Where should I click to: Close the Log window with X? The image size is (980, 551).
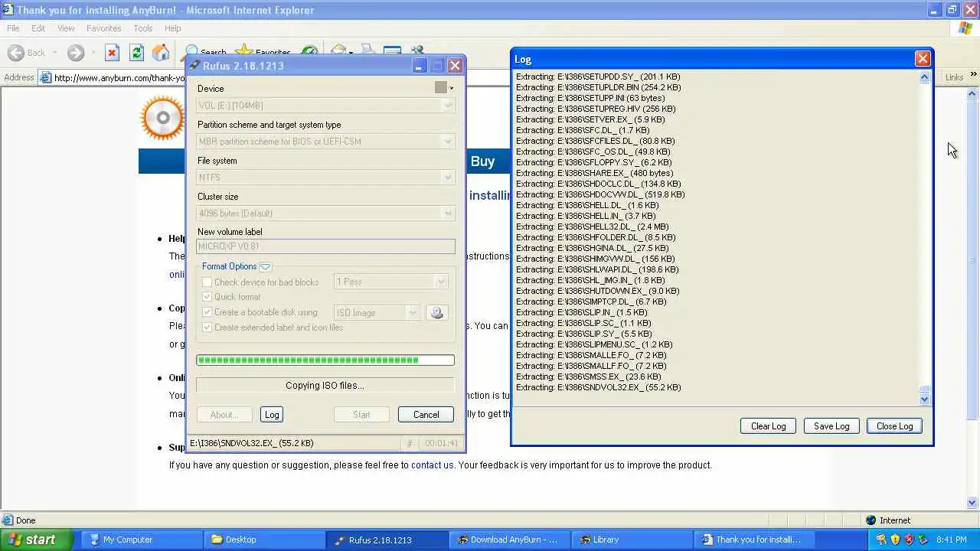point(923,58)
